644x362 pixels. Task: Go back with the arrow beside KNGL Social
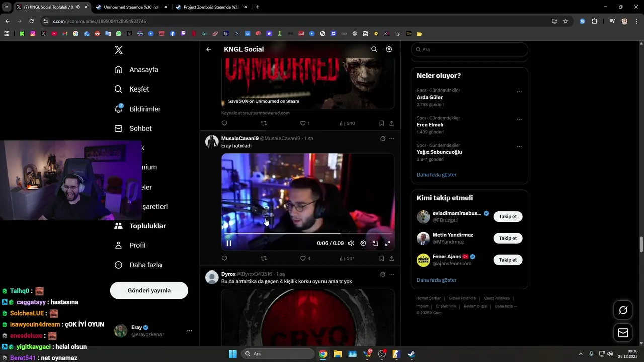[x=209, y=49]
